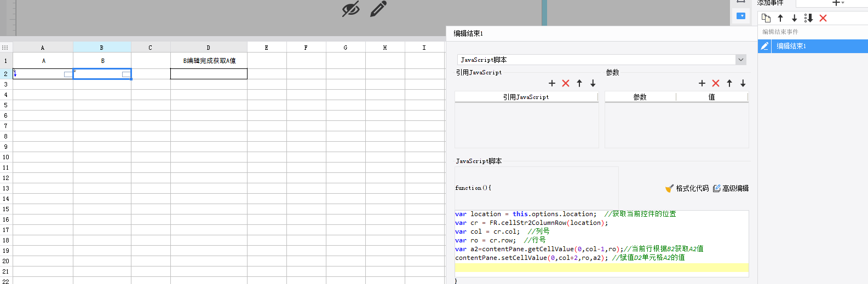Delete the selected event with red X
868x284 pixels.
(x=823, y=18)
